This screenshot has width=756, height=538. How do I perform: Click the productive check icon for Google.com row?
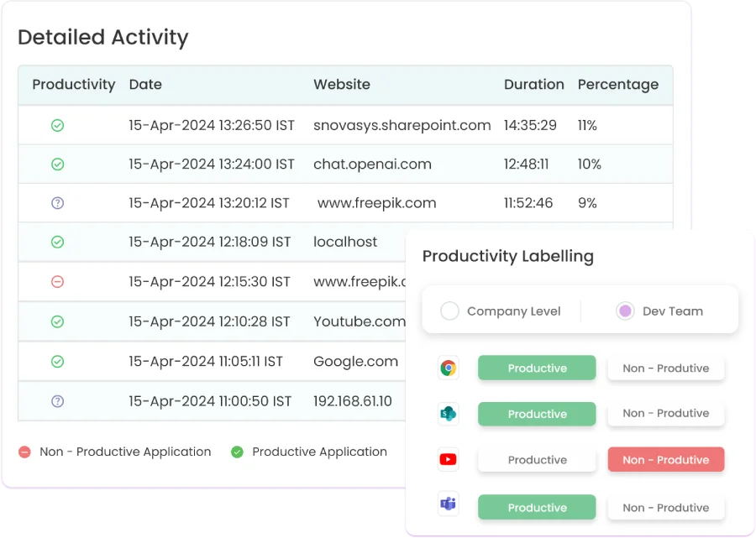coord(57,361)
